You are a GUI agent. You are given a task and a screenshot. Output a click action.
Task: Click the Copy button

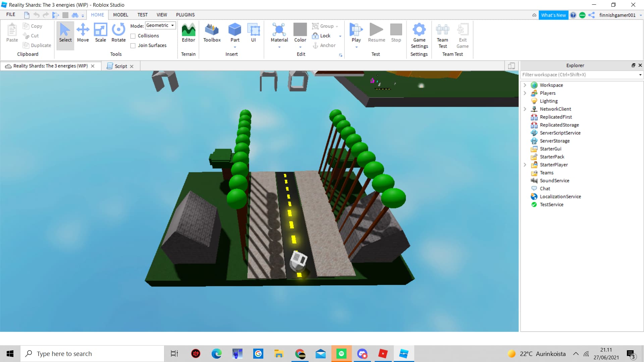[33, 26]
